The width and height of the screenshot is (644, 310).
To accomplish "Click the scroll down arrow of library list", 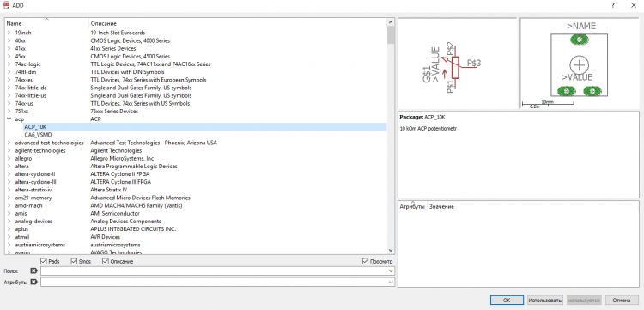I will click(x=391, y=250).
